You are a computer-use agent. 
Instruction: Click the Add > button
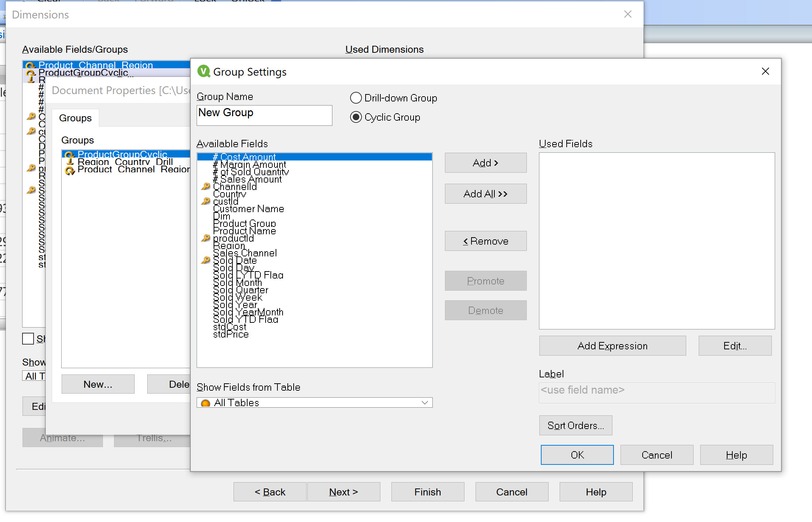tap(485, 163)
